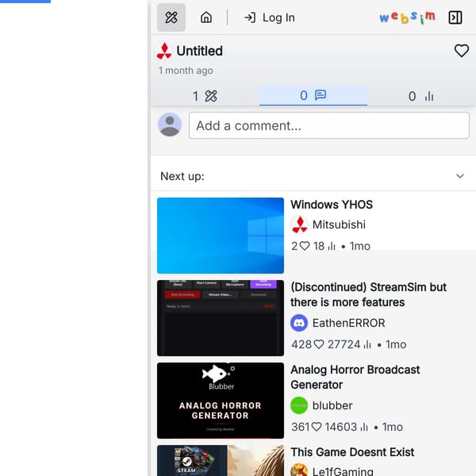Open This Game Doesnt Exist title
The width and height of the screenshot is (476, 476).
click(x=352, y=452)
